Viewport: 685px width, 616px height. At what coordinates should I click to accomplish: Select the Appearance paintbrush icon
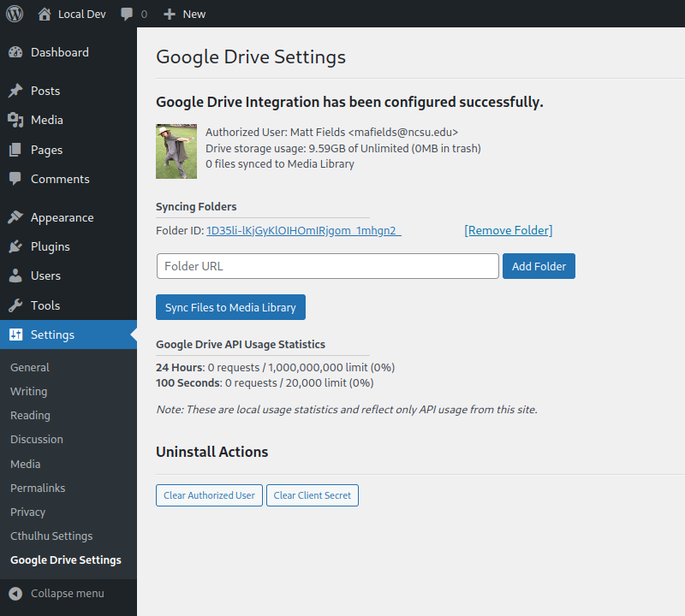pos(16,216)
